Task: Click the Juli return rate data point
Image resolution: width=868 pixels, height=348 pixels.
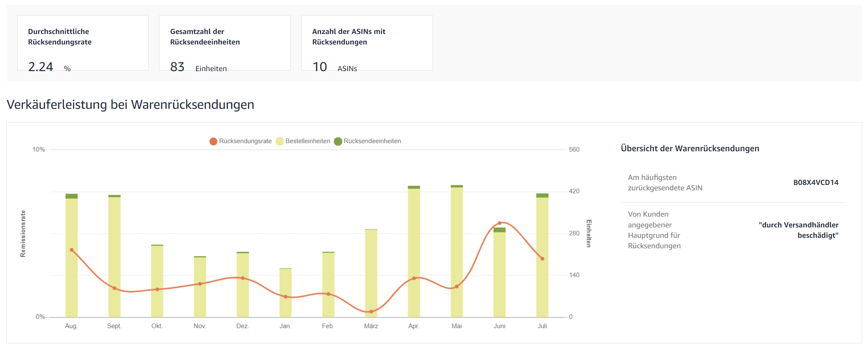Action: coord(542,259)
